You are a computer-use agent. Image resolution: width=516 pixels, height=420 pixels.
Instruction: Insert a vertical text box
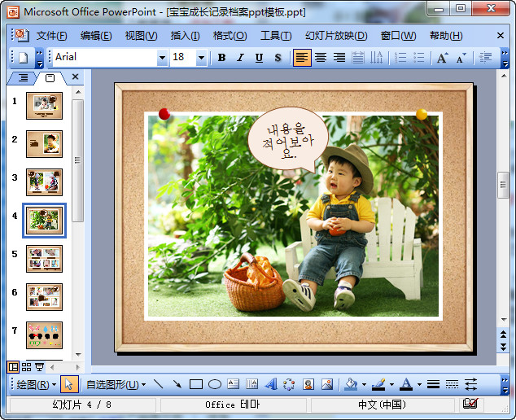coord(252,384)
